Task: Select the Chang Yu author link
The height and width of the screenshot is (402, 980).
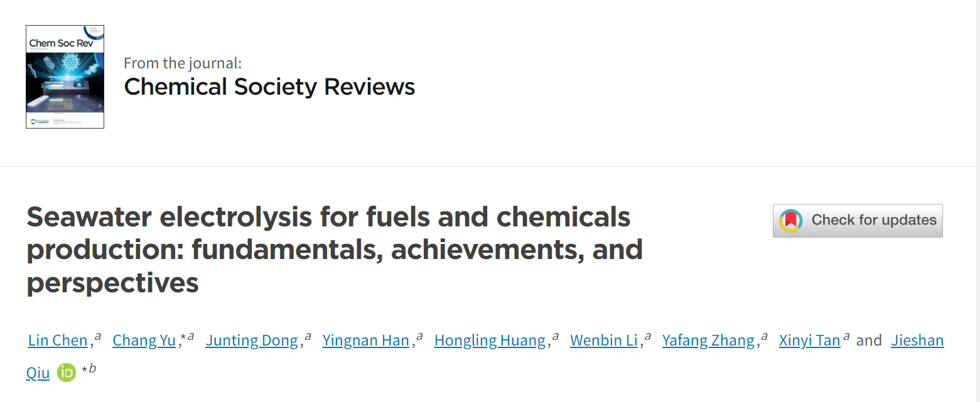Action: point(144,341)
